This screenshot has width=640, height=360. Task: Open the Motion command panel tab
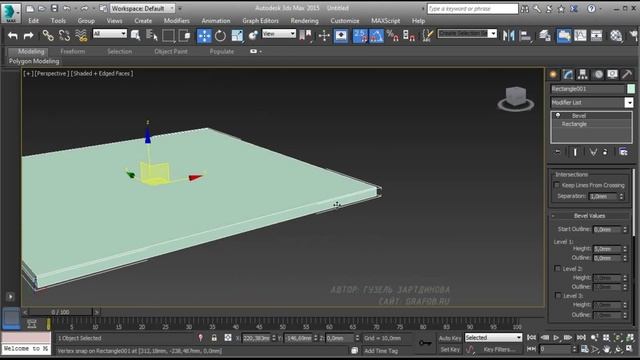[x=598, y=74]
